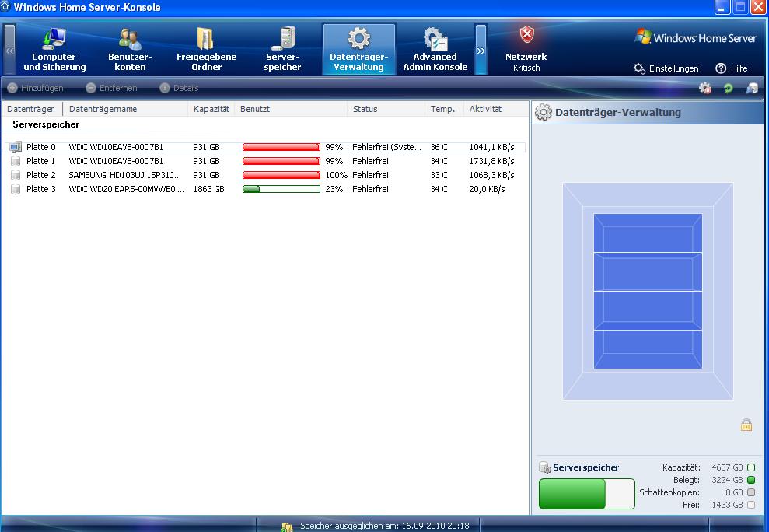This screenshot has height=532, width=769.
Task: Open the Advanced Admin Konsole tab
Action: tap(435, 50)
